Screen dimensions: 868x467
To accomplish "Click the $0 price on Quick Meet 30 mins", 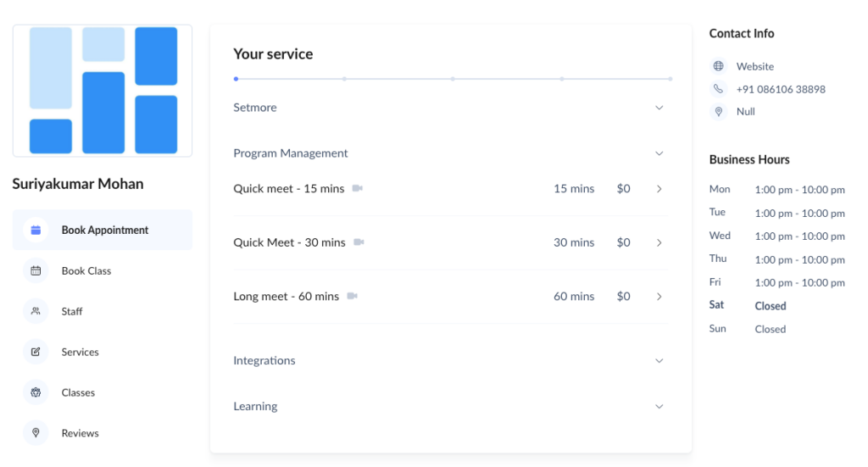I will click(623, 242).
